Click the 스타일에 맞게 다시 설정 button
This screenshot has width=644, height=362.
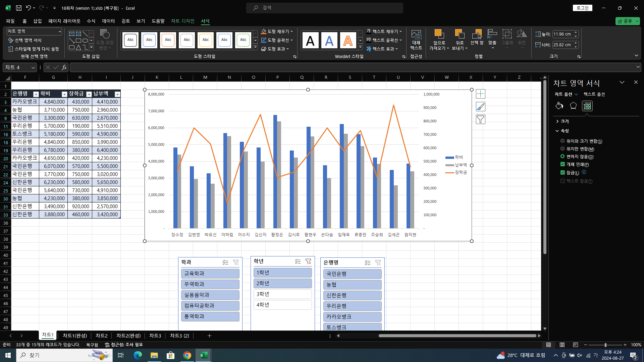[x=34, y=49]
